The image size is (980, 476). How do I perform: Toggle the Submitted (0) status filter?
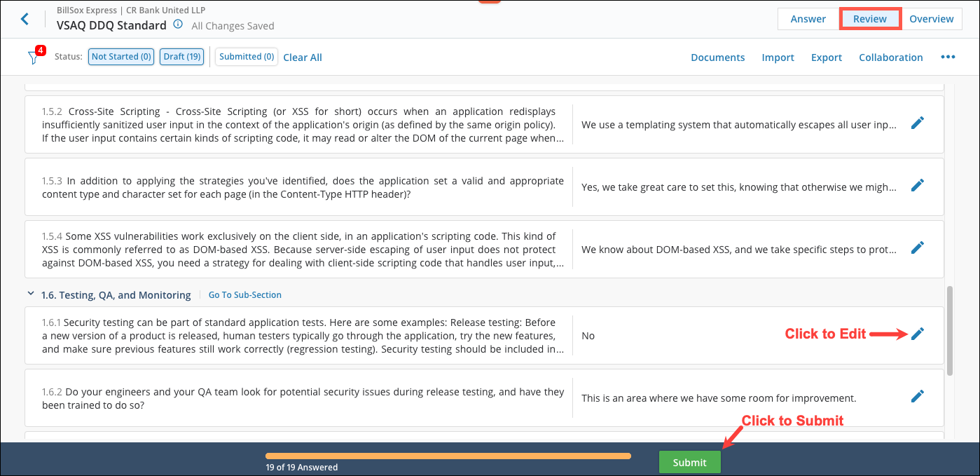pos(246,57)
